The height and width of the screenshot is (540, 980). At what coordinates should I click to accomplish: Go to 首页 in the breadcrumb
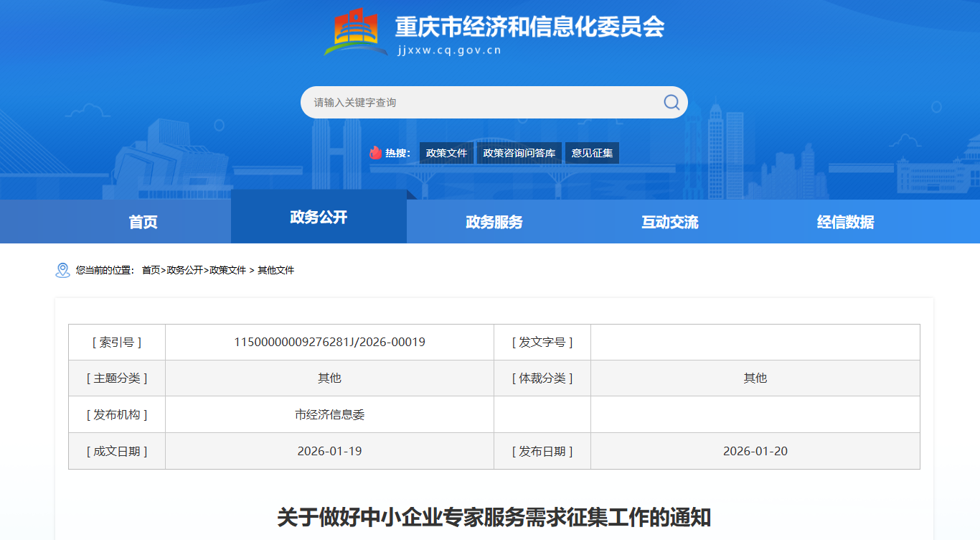151,270
